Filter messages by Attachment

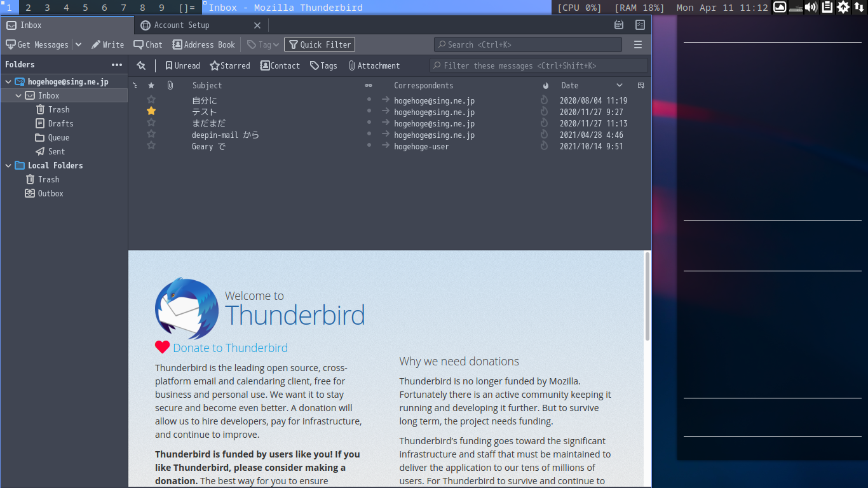pos(374,65)
